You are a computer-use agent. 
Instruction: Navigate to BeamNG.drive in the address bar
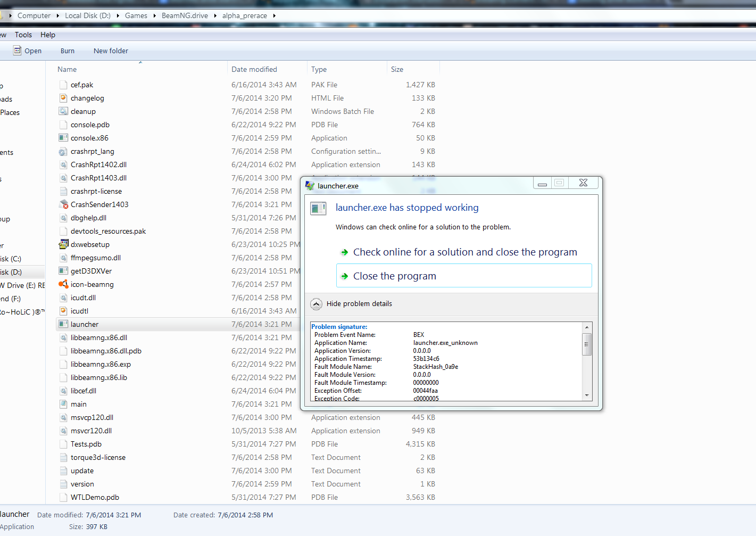[x=185, y=15]
